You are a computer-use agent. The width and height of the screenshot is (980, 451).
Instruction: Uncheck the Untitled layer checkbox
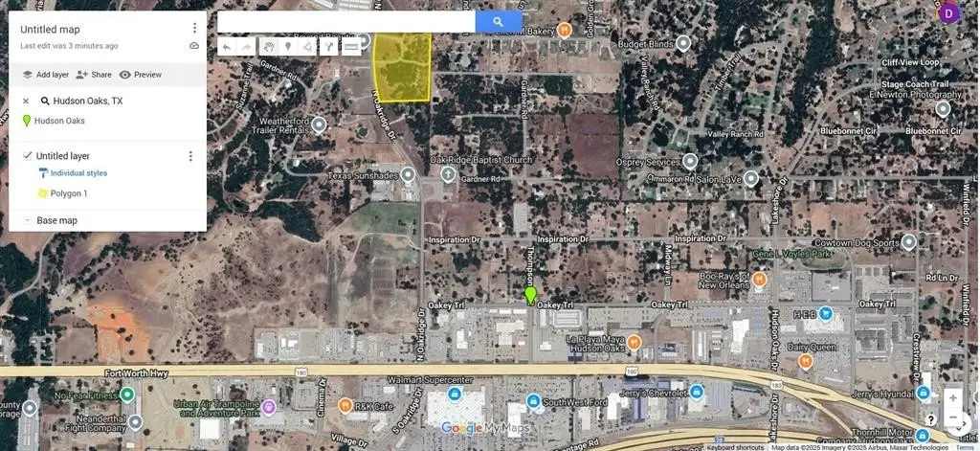[27, 156]
